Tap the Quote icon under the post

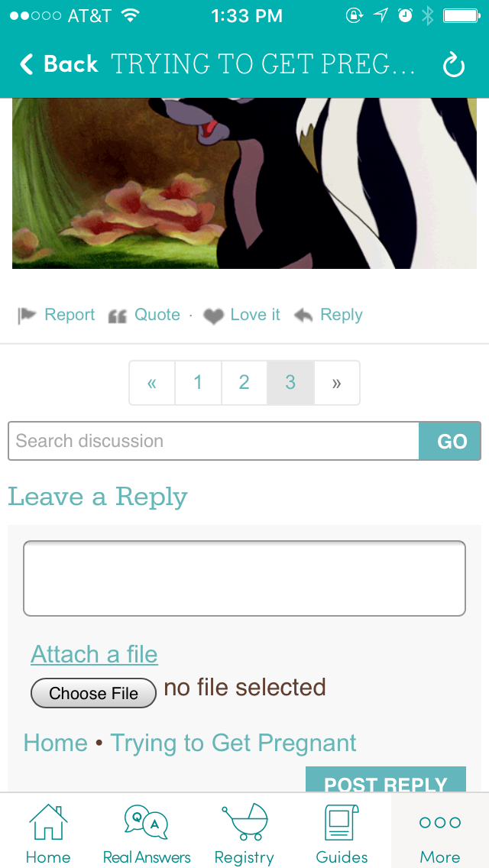118,316
